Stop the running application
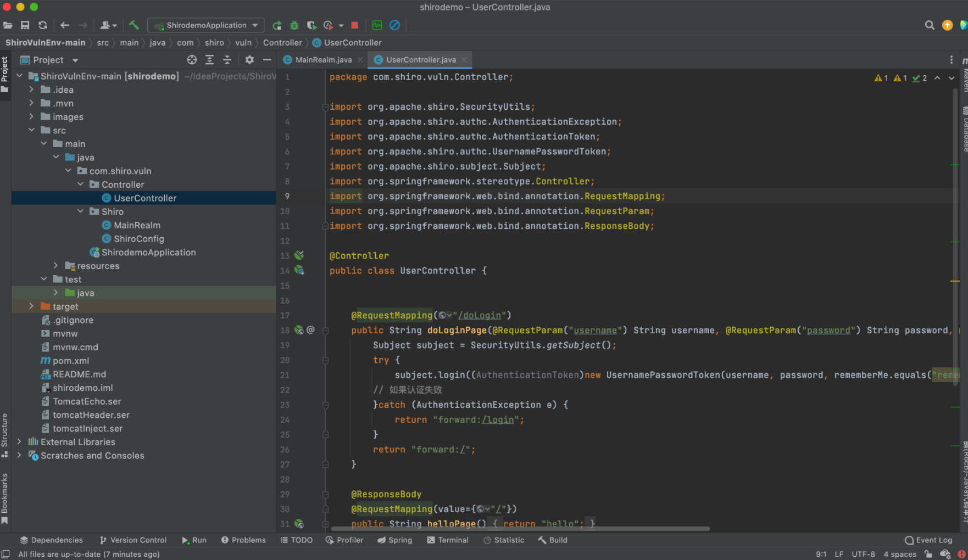 click(355, 25)
